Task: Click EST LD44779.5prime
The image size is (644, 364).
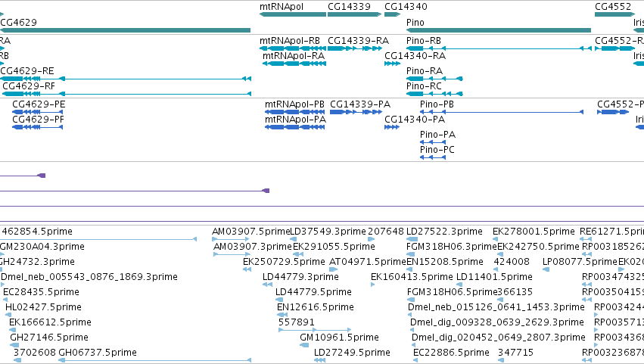Action: pyautogui.click(x=313, y=292)
